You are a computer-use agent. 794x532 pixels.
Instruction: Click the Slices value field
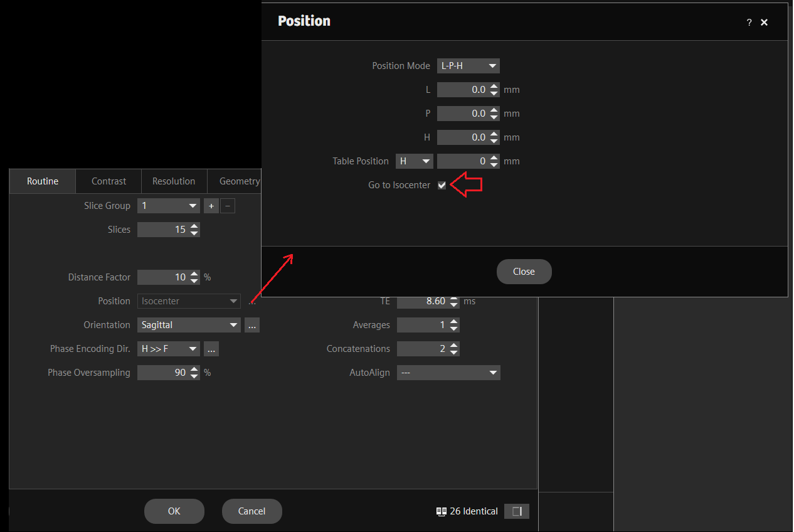(162, 230)
